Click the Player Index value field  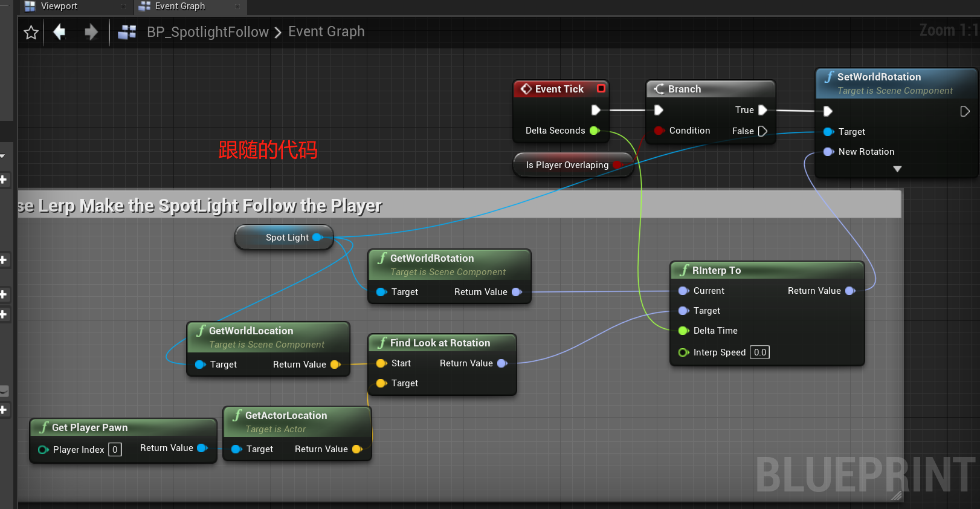tap(115, 450)
